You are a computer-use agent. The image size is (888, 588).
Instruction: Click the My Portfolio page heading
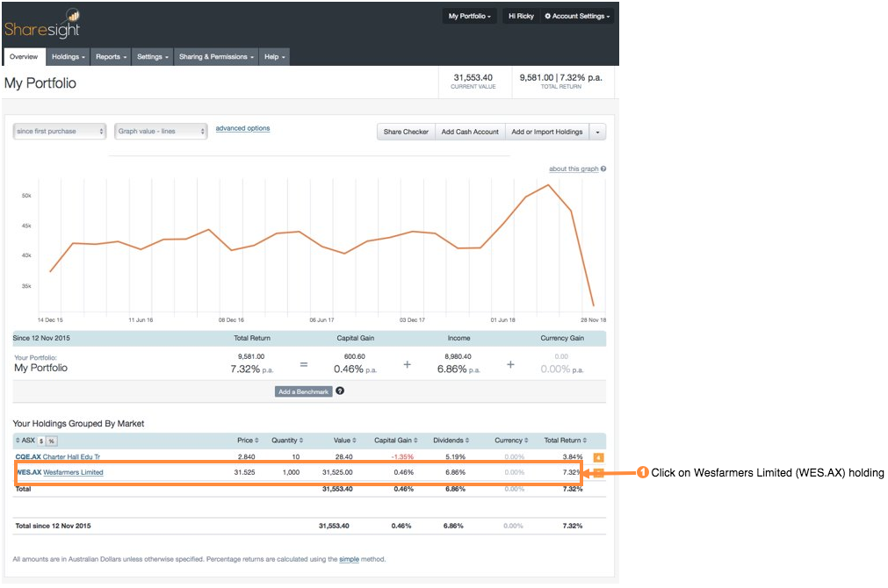[40, 83]
